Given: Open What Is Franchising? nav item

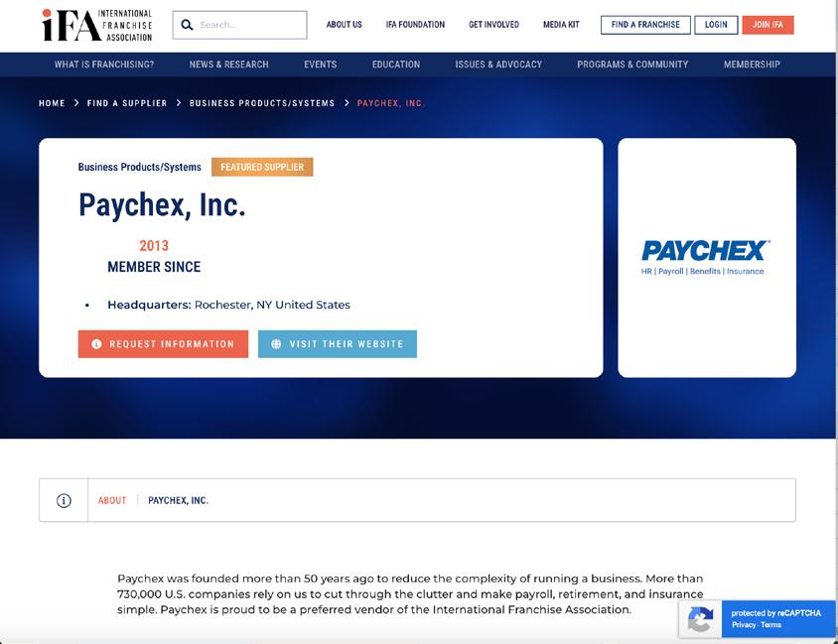Looking at the screenshot, I should pos(104,64).
